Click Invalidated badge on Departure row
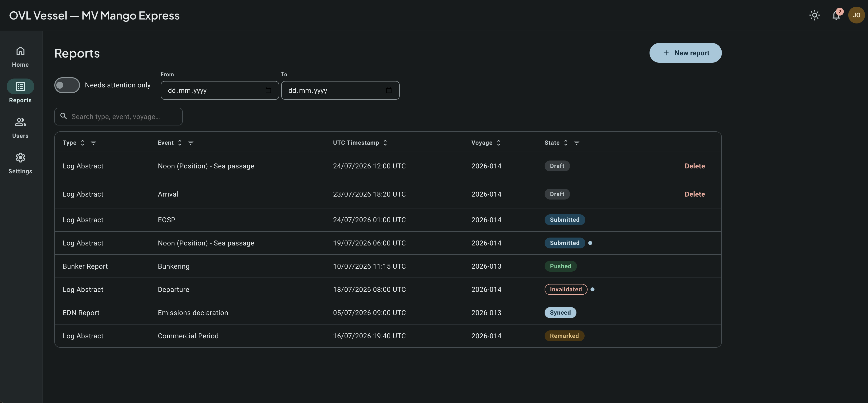868x403 pixels. (x=566, y=289)
